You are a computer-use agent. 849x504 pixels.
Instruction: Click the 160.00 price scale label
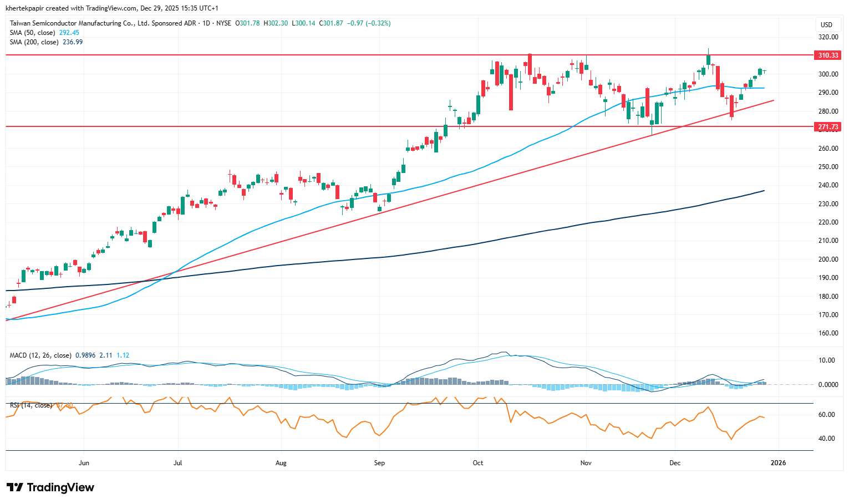click(828, 333)
